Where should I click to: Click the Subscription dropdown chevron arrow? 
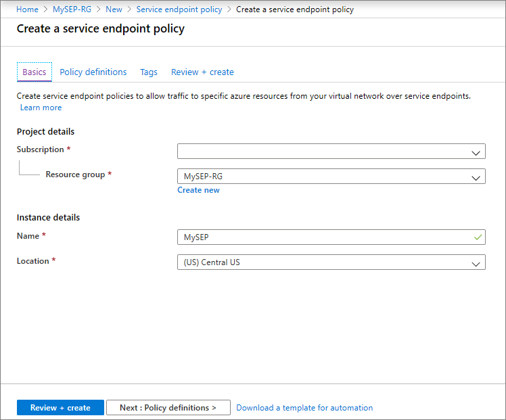coord(476,152)
